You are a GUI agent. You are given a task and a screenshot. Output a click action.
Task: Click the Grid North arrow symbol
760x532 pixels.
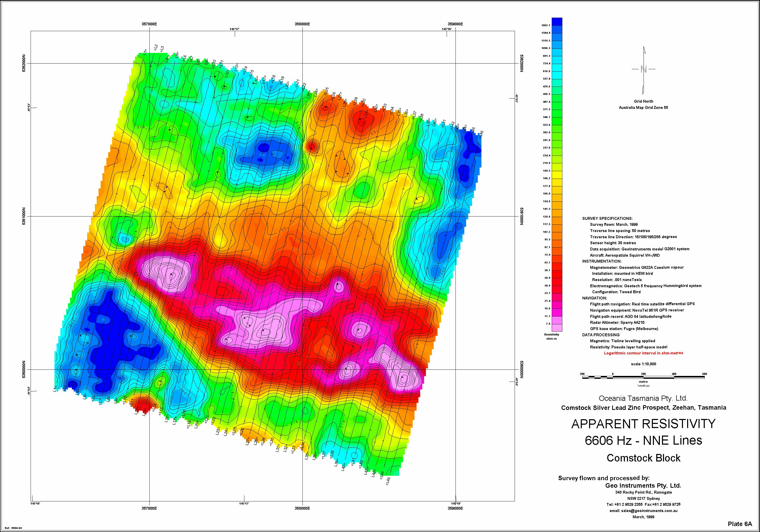pyautogui.click(x=644, y=69)
